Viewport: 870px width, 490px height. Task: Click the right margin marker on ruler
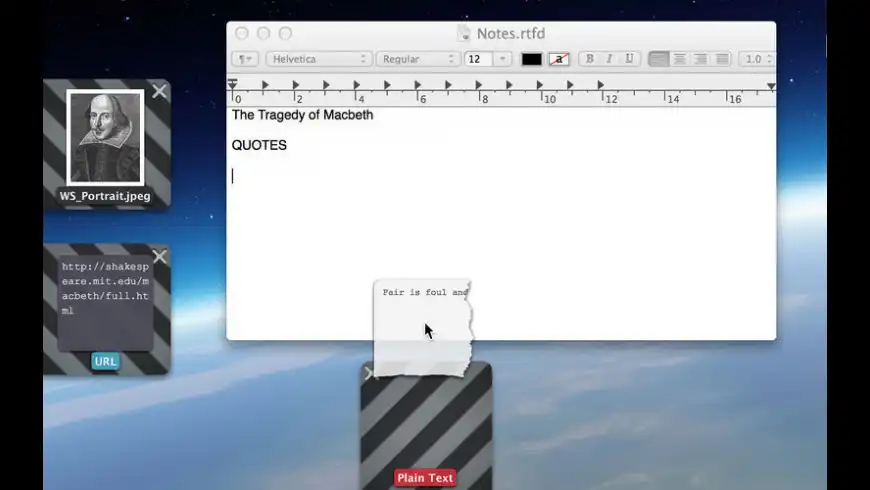point(771,86)
